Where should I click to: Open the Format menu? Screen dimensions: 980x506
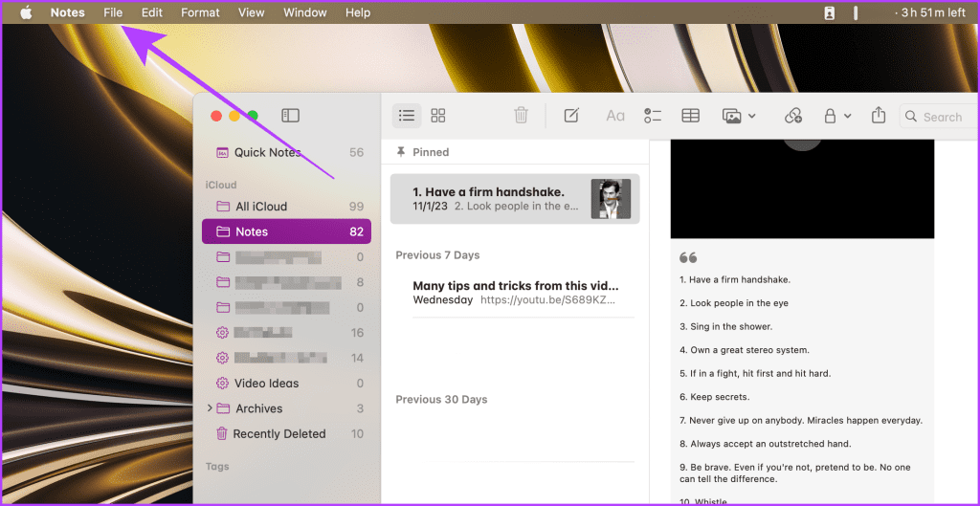tap(200, 12)
